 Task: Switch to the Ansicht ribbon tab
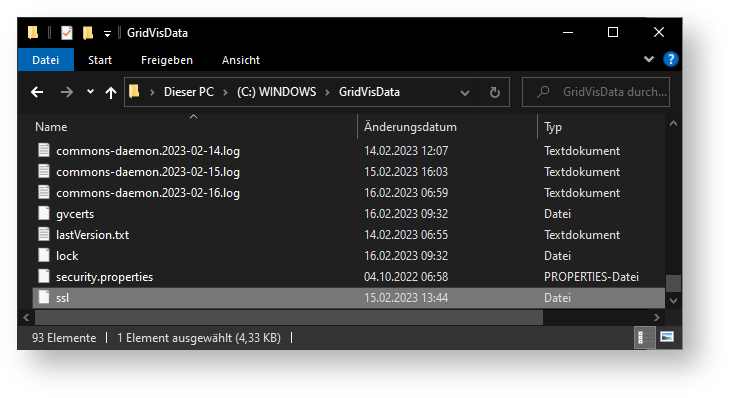click(241, 60)
